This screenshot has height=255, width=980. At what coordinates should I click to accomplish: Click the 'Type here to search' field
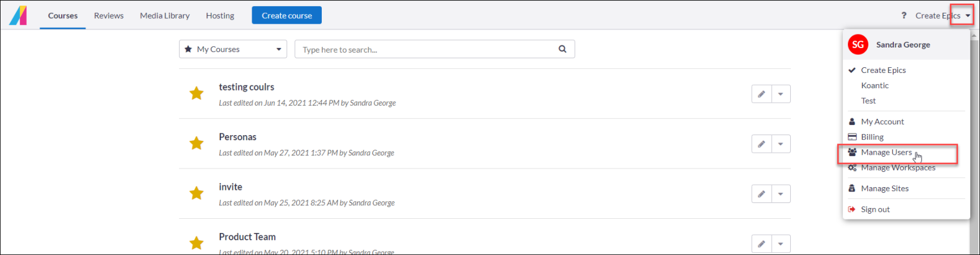click(x=425, y=50)
